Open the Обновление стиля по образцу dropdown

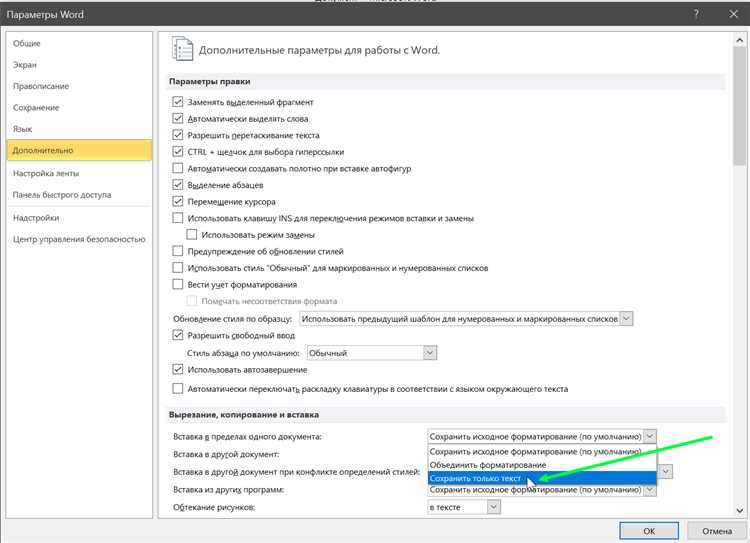point(466,319)
